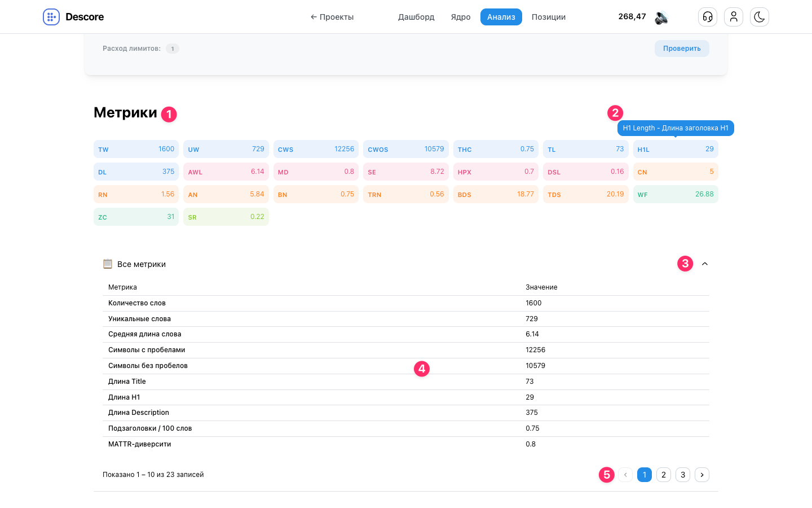This screenshot has height=508, width=812.
Task: Click the clipboard icon beside Все метрики
Action: pyautogui.click(x=108, y=264)
